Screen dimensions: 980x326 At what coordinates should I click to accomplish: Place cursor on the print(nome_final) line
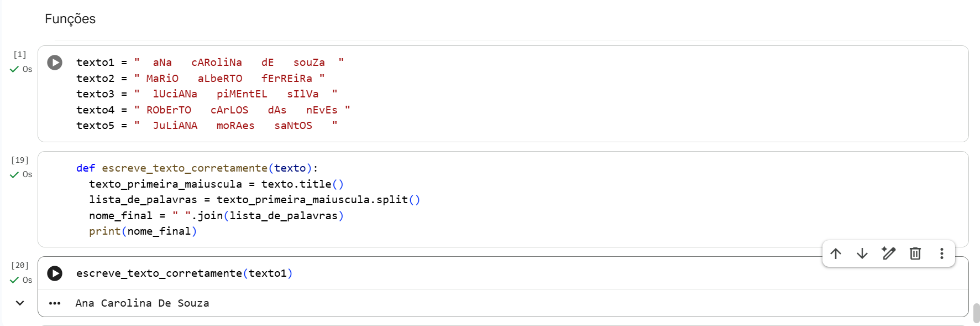[x=143, y=231]
